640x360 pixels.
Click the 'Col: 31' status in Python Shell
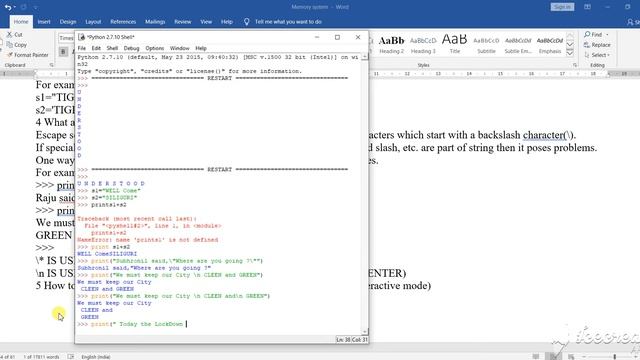click(x=360, y=339)
